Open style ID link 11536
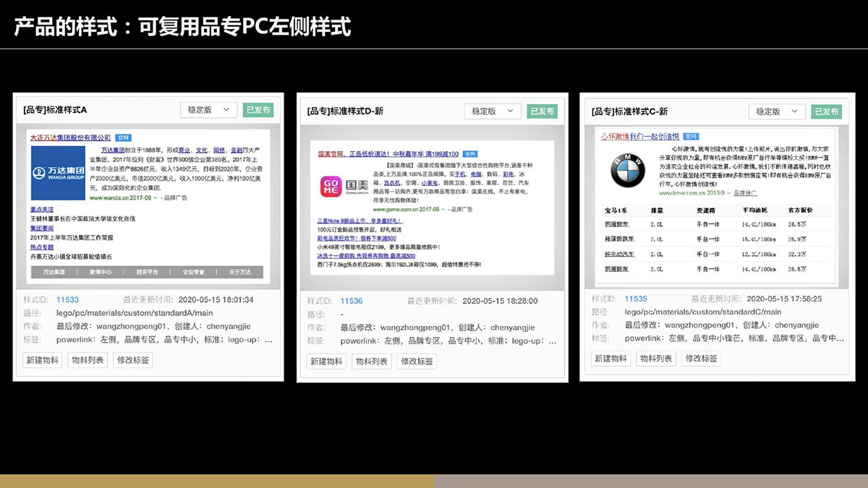 [352, 301]
